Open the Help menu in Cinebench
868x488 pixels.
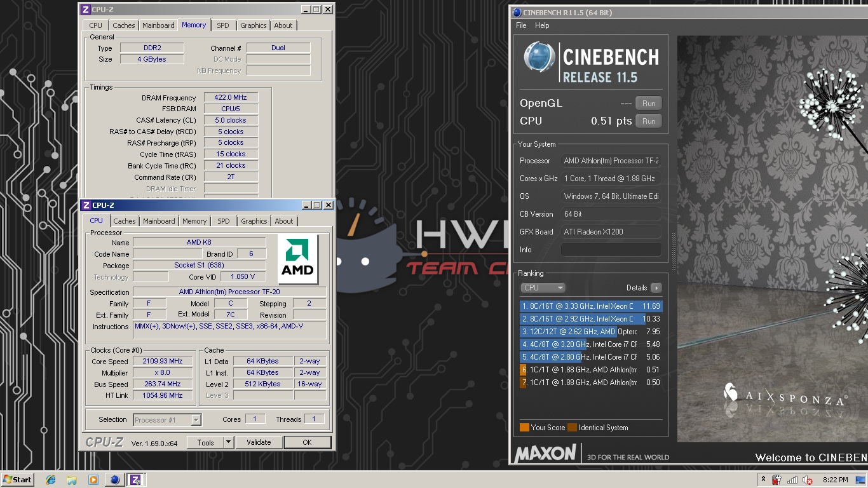coord(542,25)
